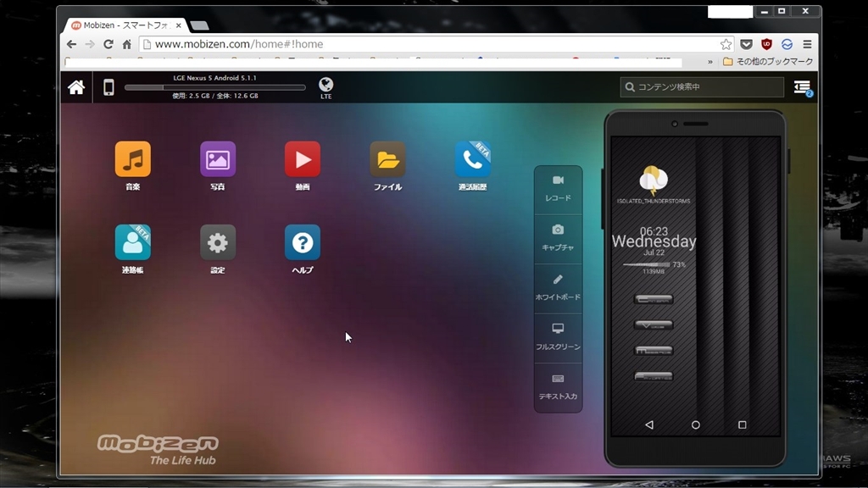Image resolution: width=868 pixels, height=488 pixels.
Task: Click the LTE network globe icon
Action: coord(326,88)
